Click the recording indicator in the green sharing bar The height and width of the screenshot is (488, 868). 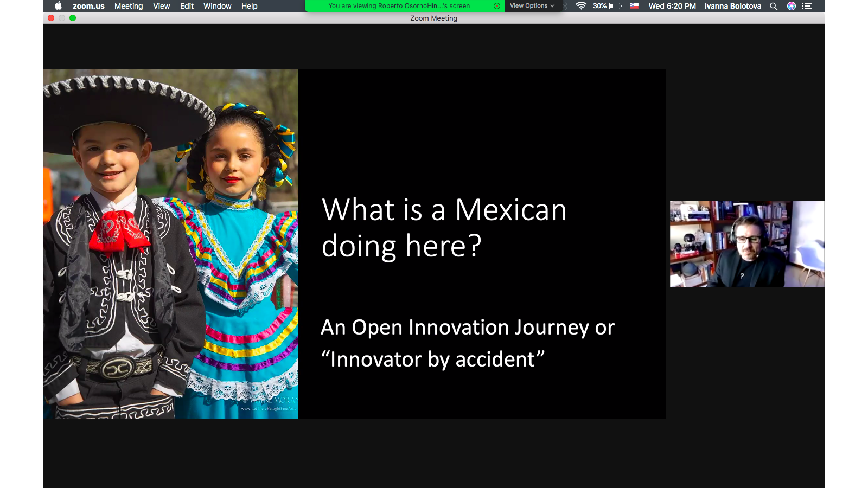click(496, 6)
